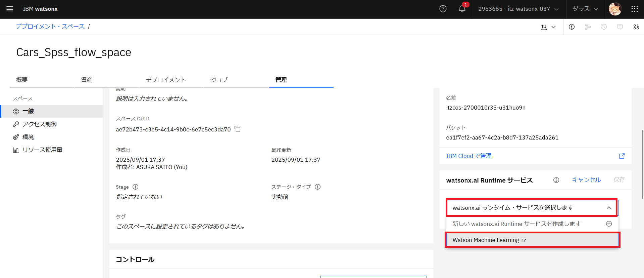
Task: Switch to the 概要 tab
Action: (x=42, y=80)
